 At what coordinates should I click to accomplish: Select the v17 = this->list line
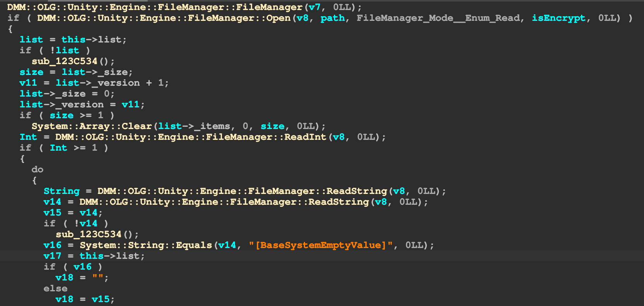(x=94, y=256)
